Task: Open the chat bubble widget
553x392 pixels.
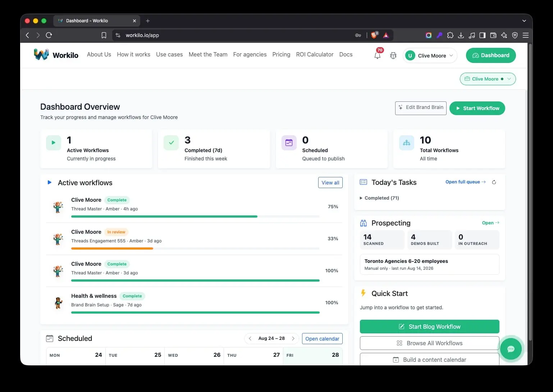Action: (511, 349)
